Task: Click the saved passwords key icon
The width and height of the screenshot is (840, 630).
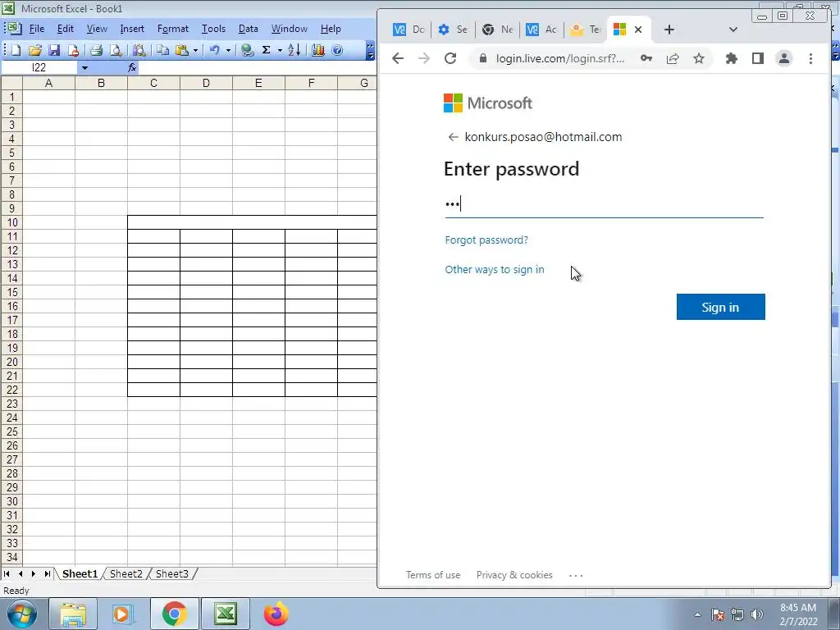Action: (646, 58)
